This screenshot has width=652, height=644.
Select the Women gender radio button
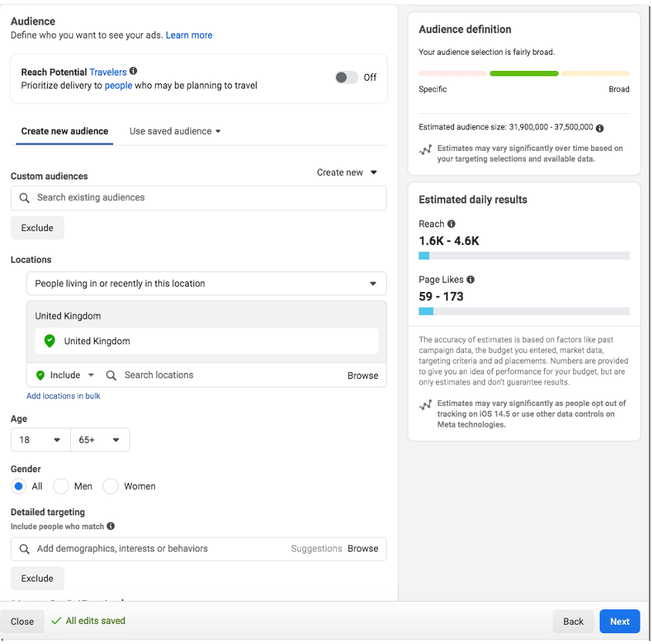[111, 486]
